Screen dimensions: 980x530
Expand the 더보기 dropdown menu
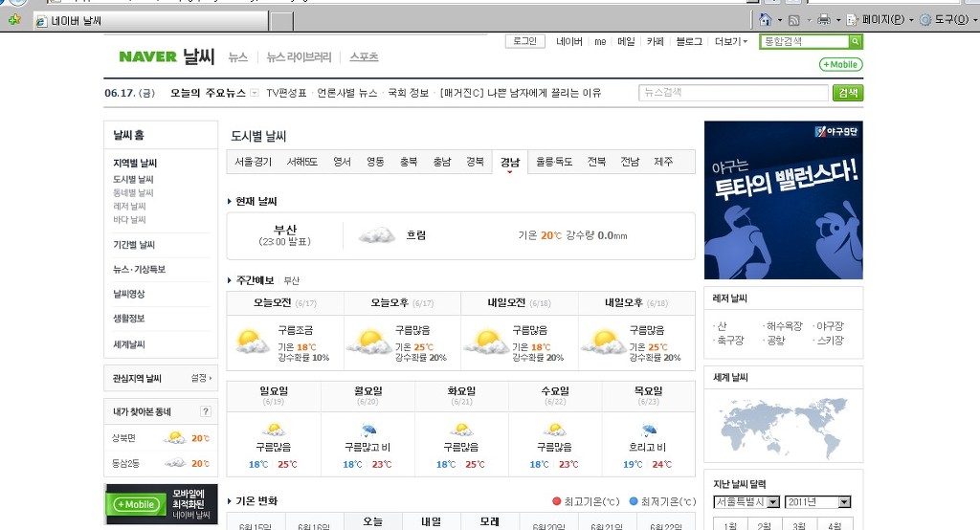(x=730, y=42)
